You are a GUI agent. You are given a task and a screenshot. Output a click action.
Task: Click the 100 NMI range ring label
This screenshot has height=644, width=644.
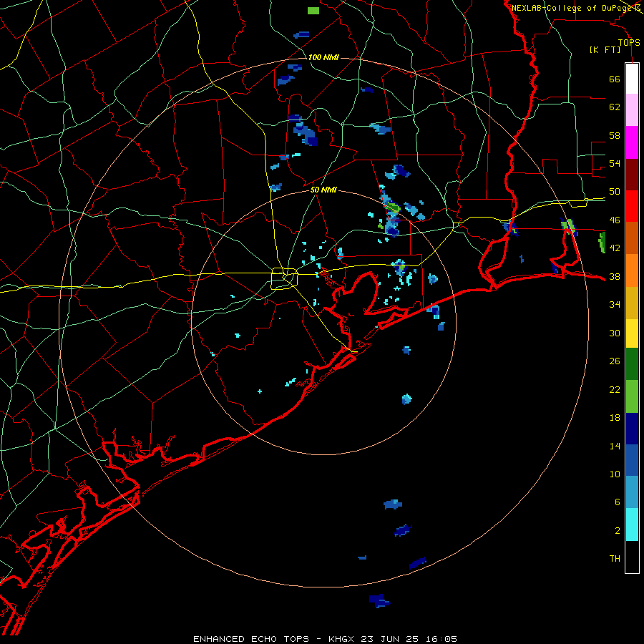point(323,57)
